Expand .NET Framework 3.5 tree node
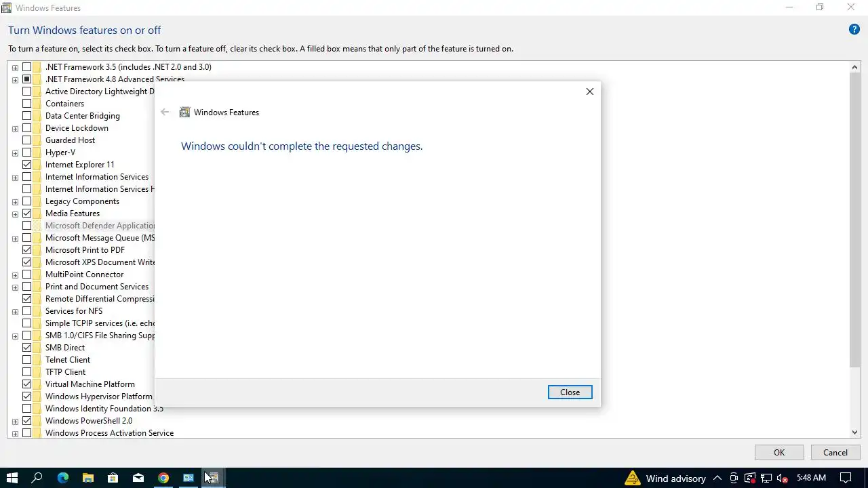 tap(15, 67)
